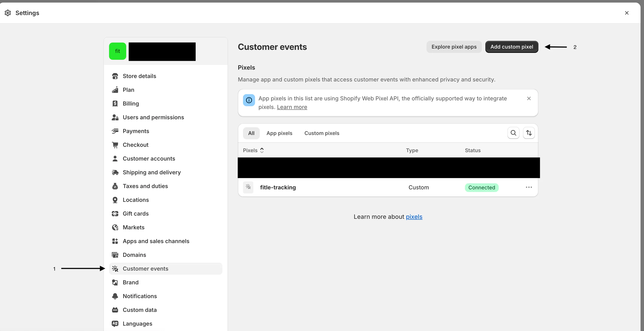Click the Connected status badge
The width and height of the screenshot is (644, 331).
click(481, 188)
